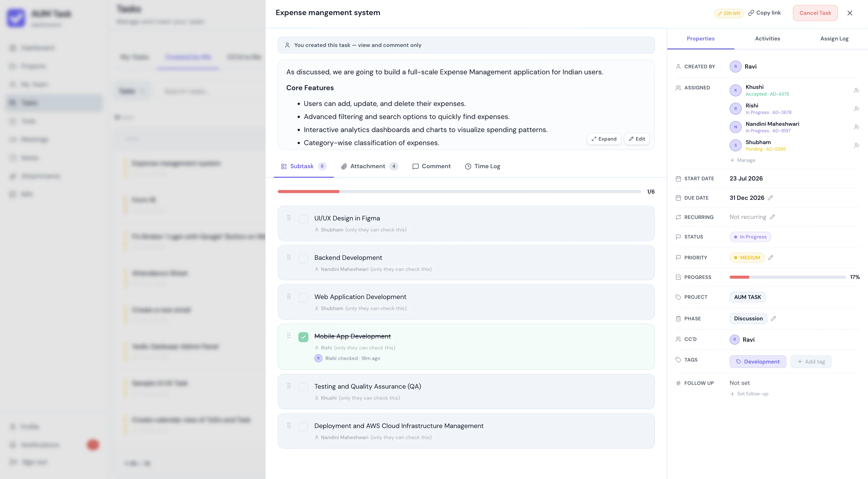Expand the task description

coord(604,139)
